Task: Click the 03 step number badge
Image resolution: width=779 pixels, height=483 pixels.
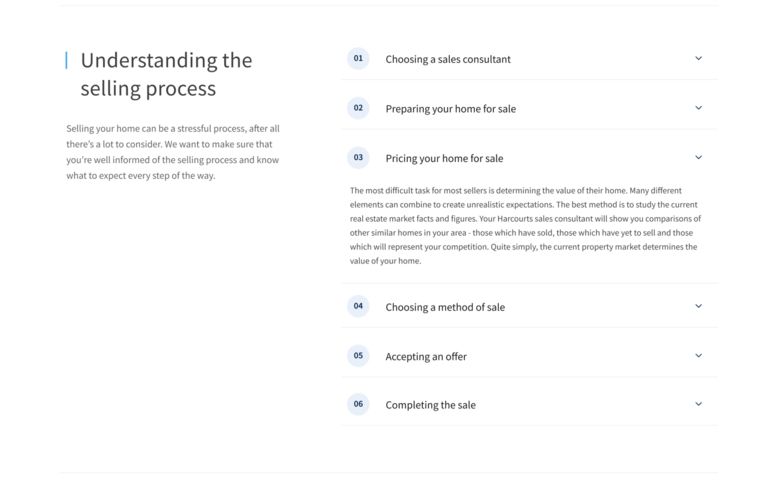Action: click(x=358, y=158)
